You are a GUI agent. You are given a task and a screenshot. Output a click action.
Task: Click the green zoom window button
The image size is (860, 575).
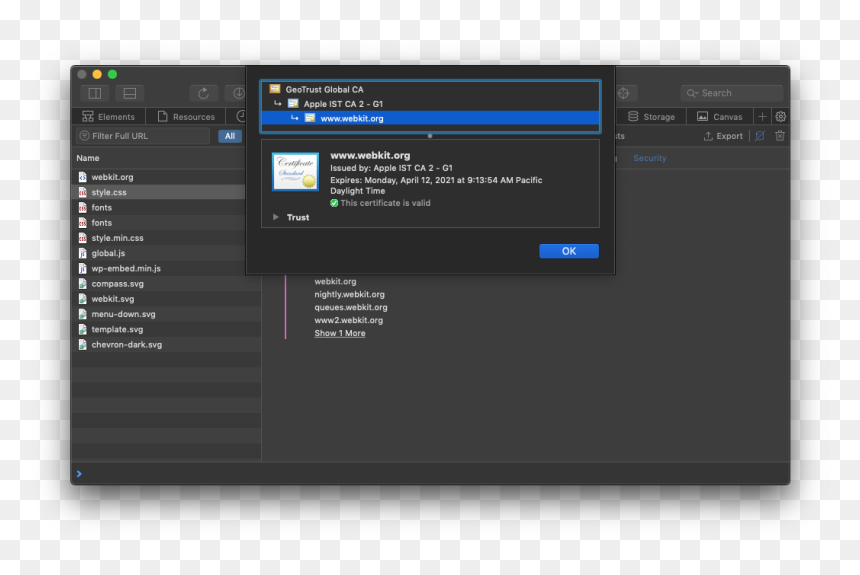point(112,74)
